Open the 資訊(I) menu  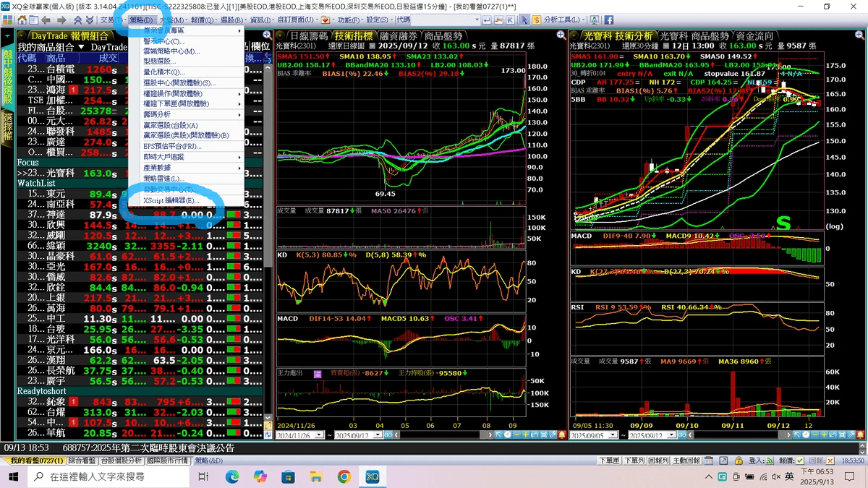click(261, 20)
